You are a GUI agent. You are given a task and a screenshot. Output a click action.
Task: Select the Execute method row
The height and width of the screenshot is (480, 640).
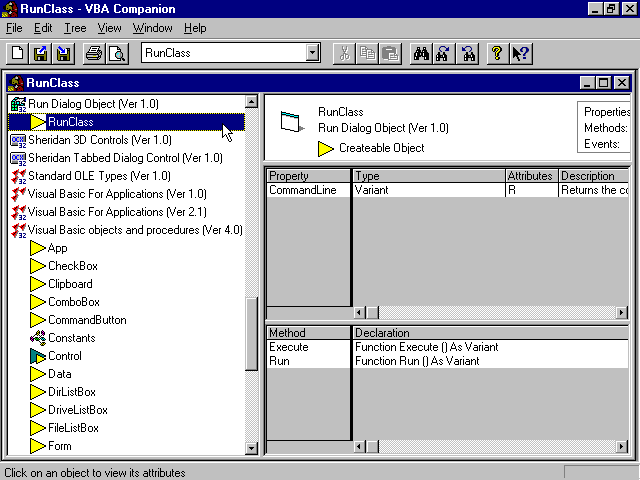pos(289,347)
